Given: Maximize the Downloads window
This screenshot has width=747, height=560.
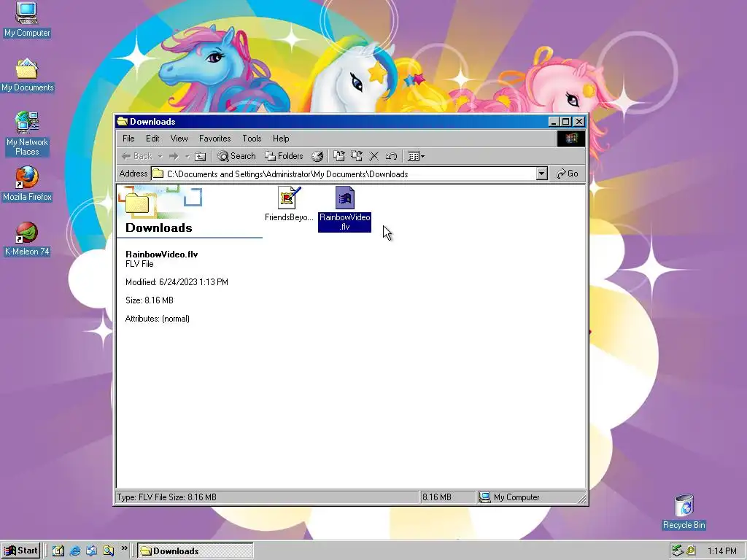Looking at the screenshot, I should click(x=565, y=122).
